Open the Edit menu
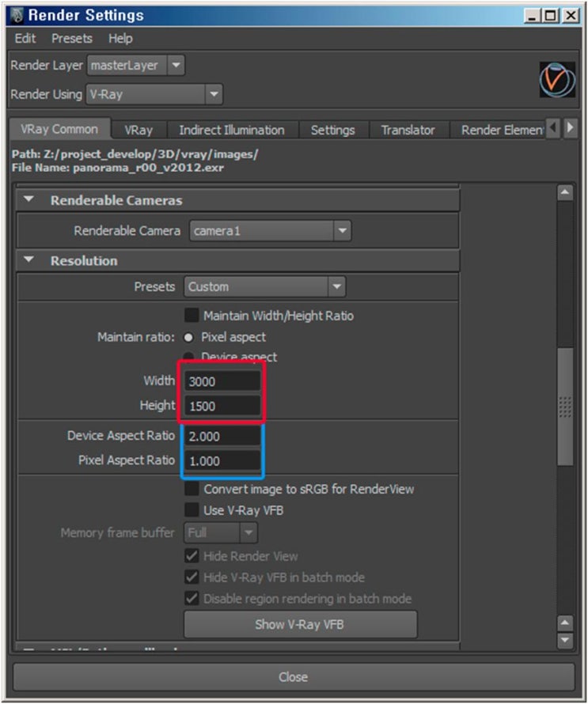Image resolution: width=588 pixels, height=704 pixels. coord(25,39)
